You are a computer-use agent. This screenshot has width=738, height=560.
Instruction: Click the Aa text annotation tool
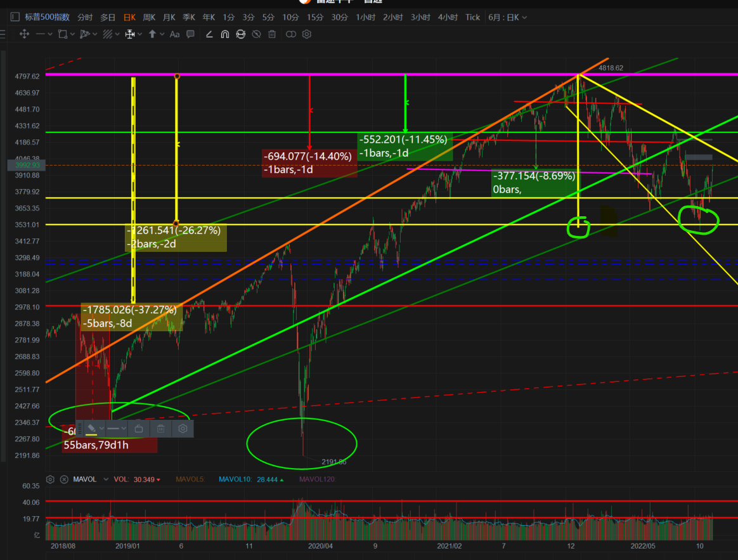[x=175, y=34]
